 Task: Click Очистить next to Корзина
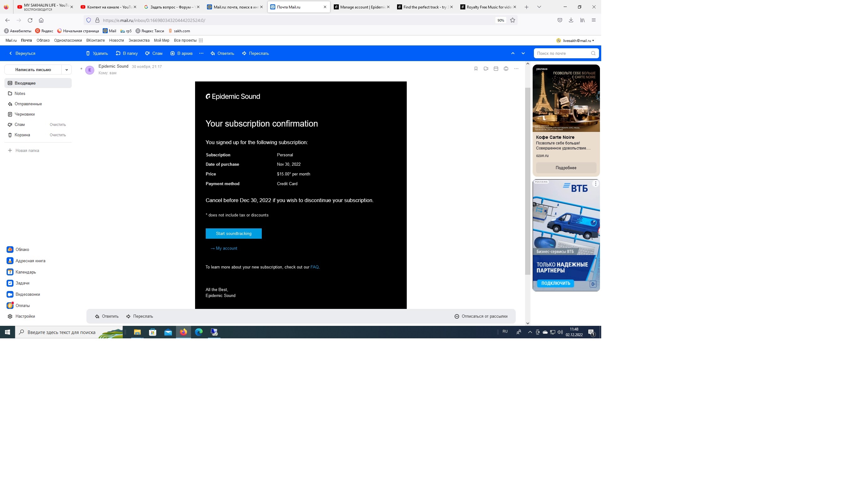pyautogui.click(x=58, y=135)
